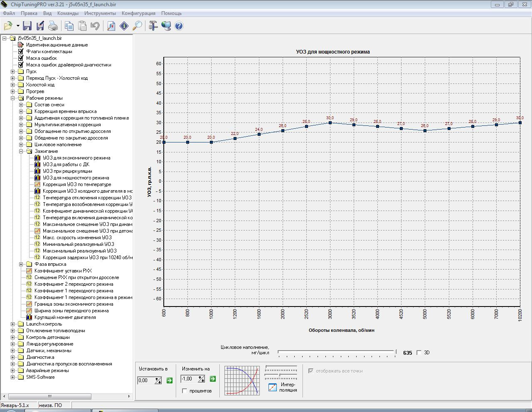Image resolution: width=532 pixels, height=412 pixels.
Task: Click the Undo arrow icon
Action: tap(95, 26)
